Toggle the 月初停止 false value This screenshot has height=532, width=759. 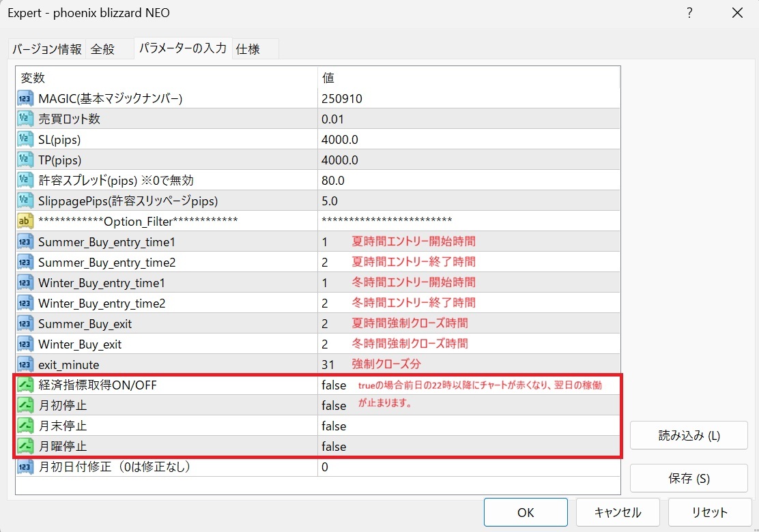pyautogui.click(x=334, y=406)
